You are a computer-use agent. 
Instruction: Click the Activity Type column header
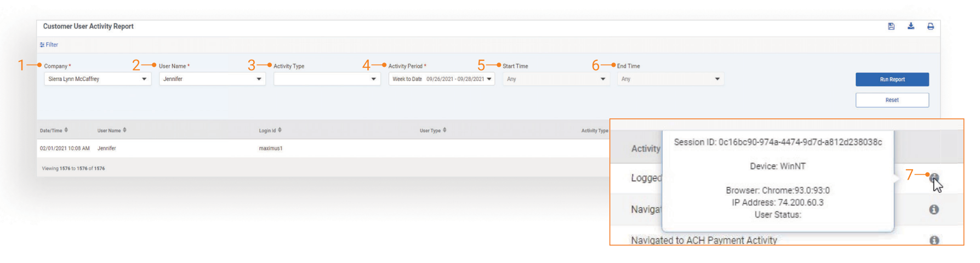594,130
